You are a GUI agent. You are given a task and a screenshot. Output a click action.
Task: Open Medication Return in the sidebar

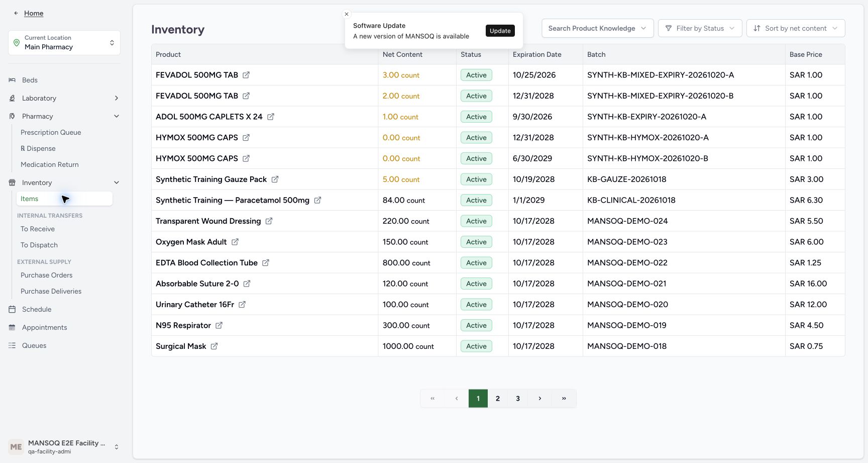50,164
